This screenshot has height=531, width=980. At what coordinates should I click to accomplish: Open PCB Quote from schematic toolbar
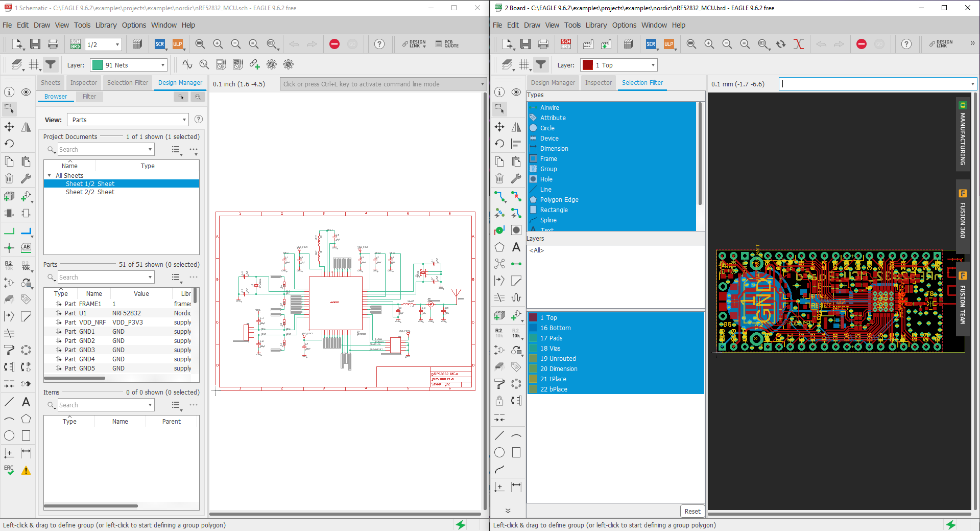[447, 44]
